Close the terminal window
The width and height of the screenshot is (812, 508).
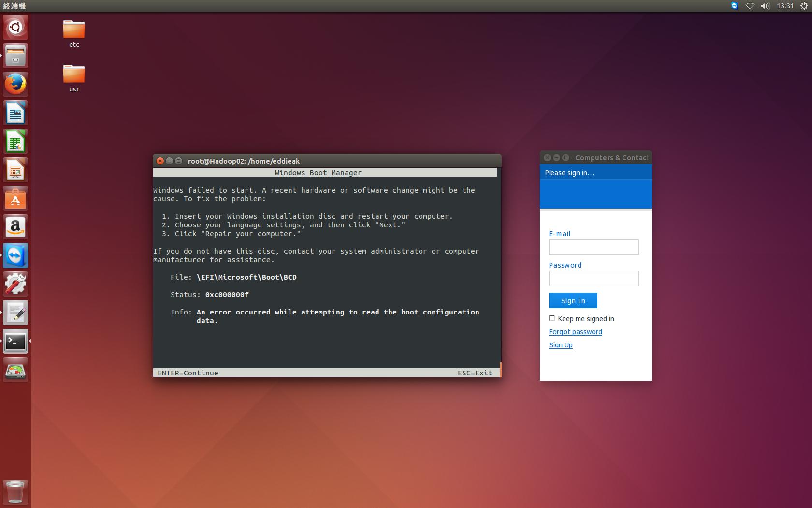click(x=160, y=161)
